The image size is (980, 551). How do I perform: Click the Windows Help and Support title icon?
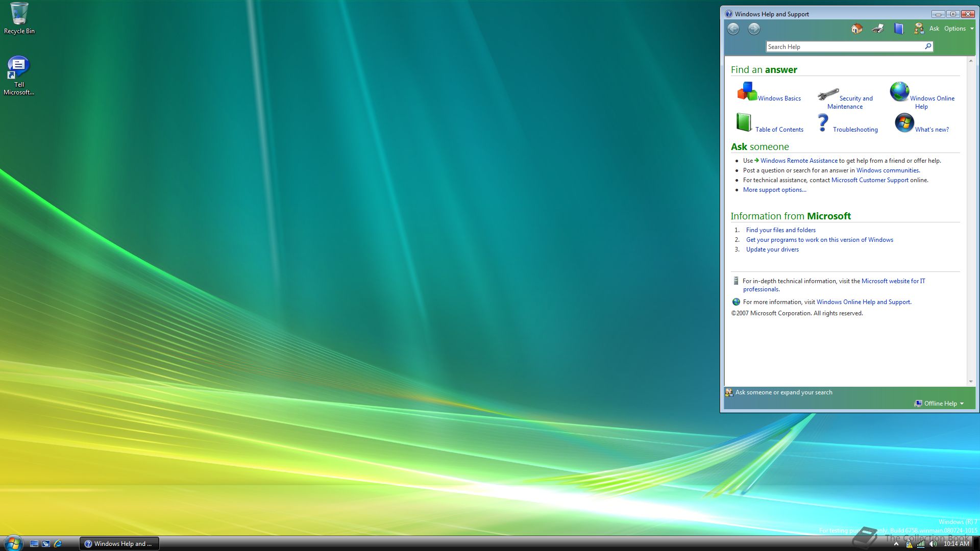click(x=729, y=14)
